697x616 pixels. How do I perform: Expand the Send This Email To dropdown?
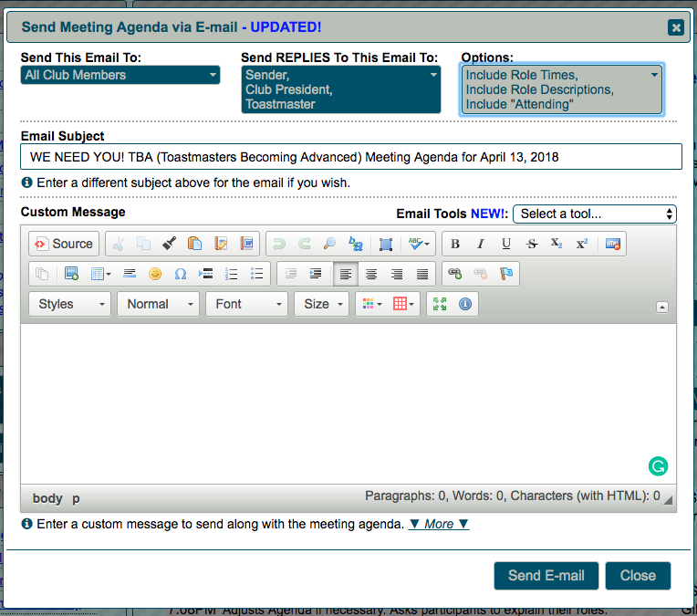(x=120, y=75)
